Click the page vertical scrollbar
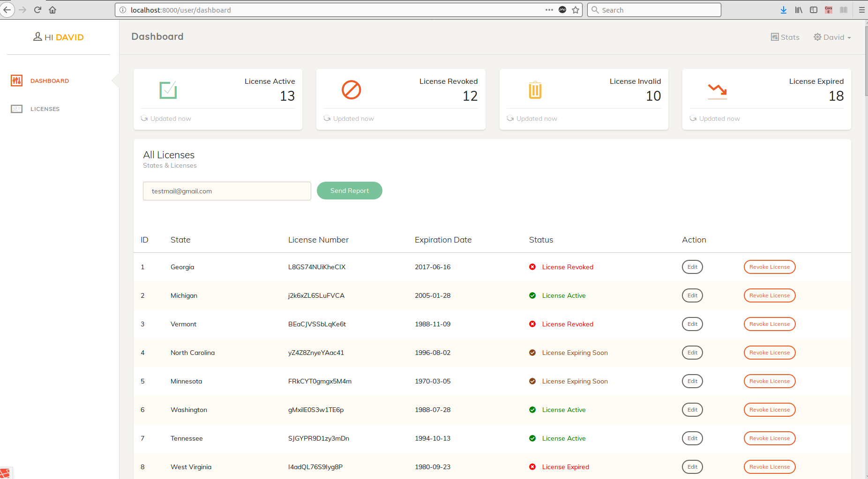This screenshot has height=479, width=868. pyautogui.click(x=866, y=61)
